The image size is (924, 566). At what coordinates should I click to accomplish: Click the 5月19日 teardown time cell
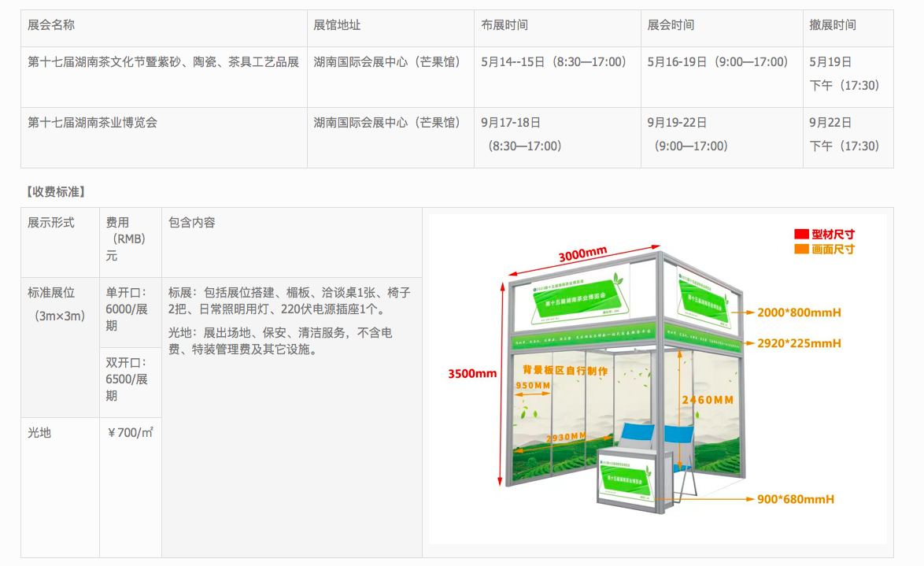coord(848,76)
